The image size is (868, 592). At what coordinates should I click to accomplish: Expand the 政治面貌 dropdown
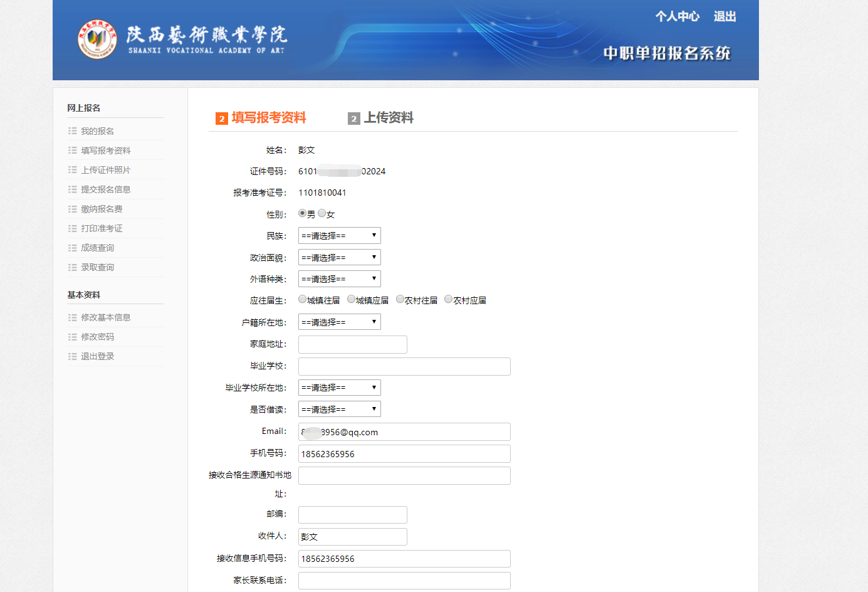[x=340, y=257]
